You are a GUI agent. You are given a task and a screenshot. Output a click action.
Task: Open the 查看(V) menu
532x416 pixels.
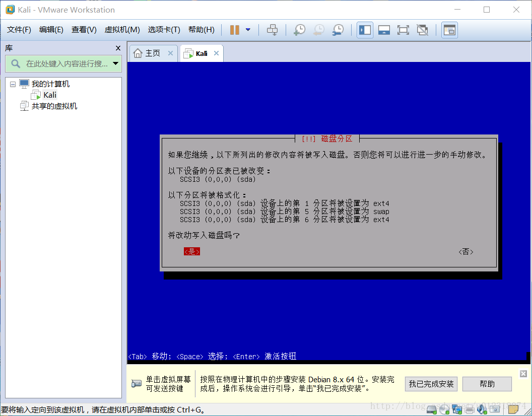pos(84,30)
